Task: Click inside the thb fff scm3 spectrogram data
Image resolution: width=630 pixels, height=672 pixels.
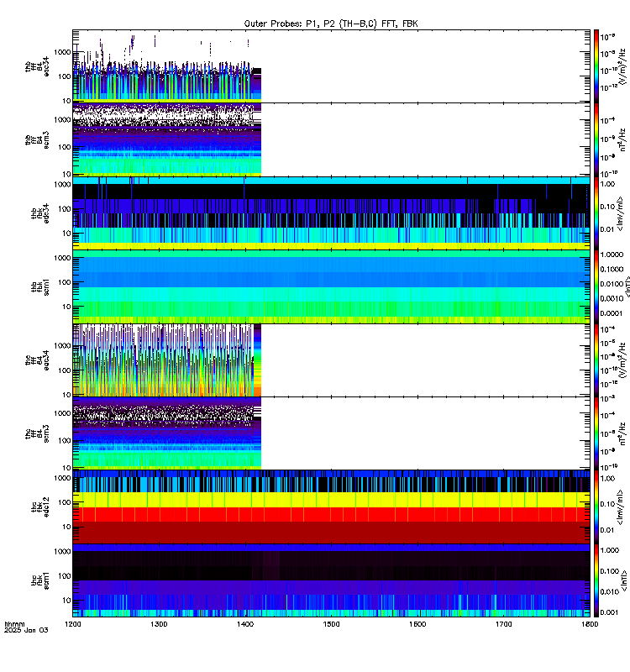Action: coord(167,139)
